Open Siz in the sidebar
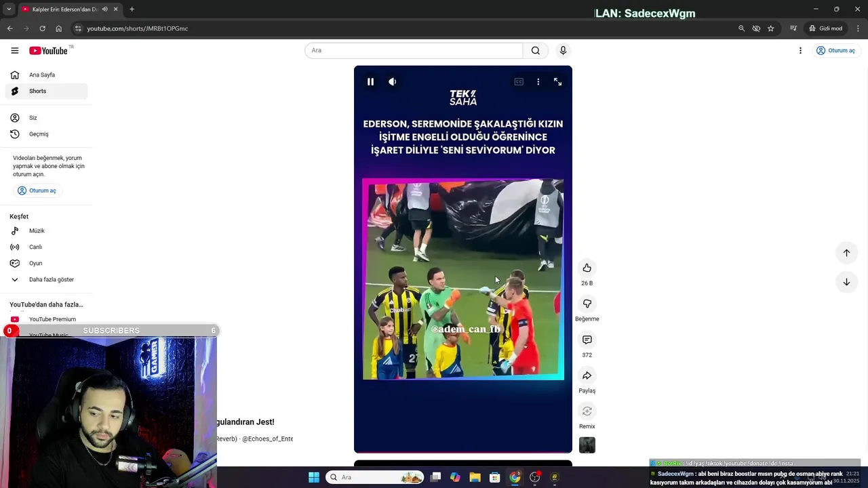Screen dimensions: 868x488 point(46,118)
